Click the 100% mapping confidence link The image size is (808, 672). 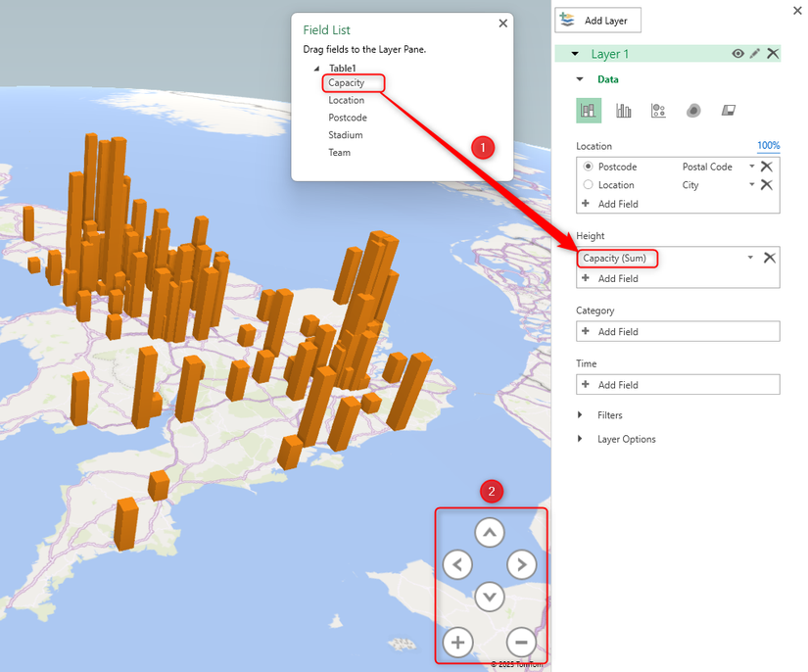(768, 146)
